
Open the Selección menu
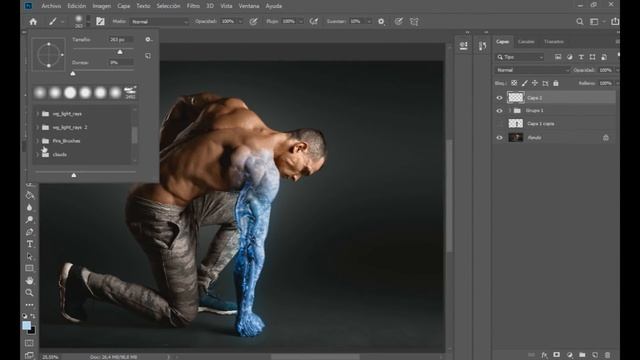pos(168,6)
